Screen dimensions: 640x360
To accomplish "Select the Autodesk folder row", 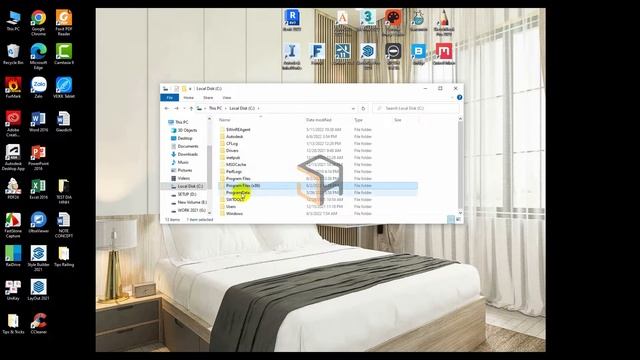I will (318, 136).
